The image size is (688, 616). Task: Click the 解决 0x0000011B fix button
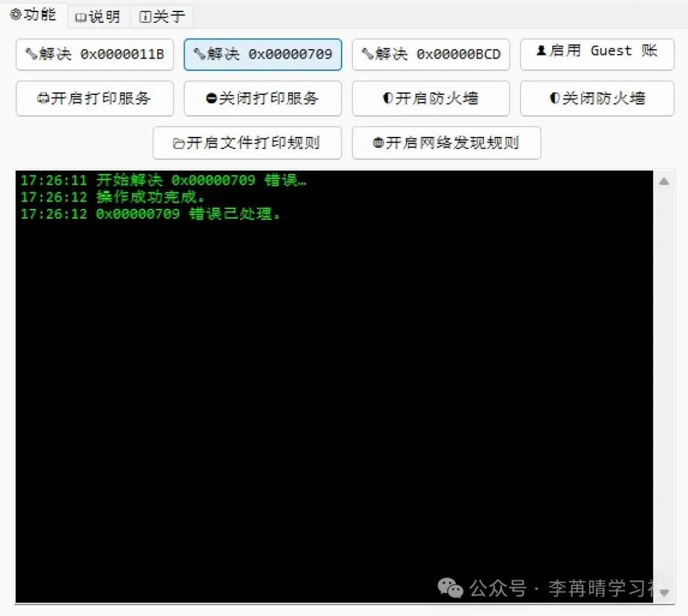[x=94, y=55]
